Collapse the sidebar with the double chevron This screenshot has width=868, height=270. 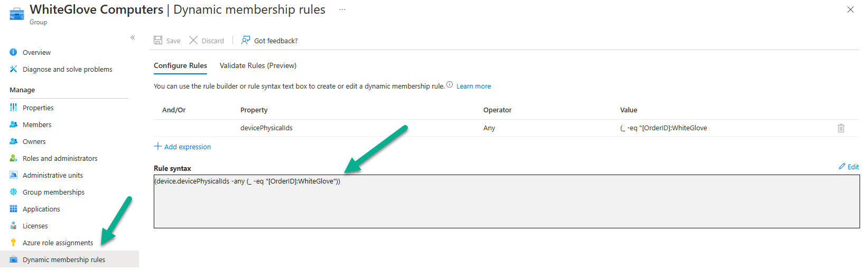click(x=133, y=37)
